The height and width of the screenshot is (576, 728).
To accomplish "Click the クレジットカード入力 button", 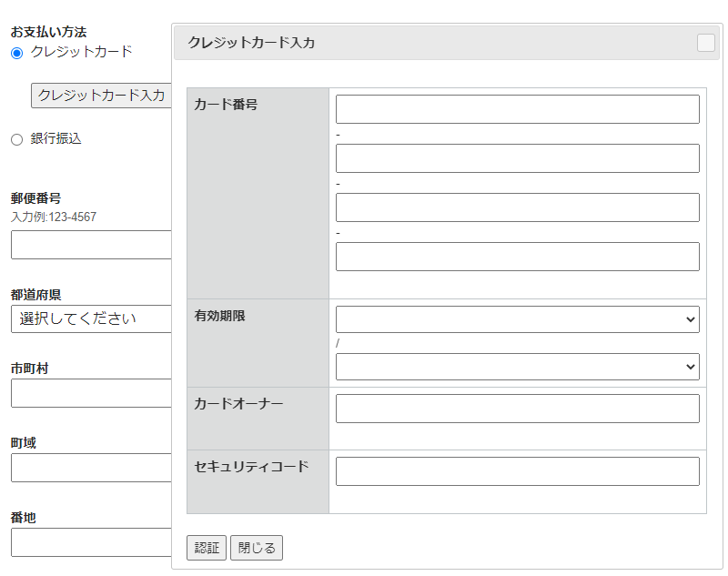I will coord(101,95).
